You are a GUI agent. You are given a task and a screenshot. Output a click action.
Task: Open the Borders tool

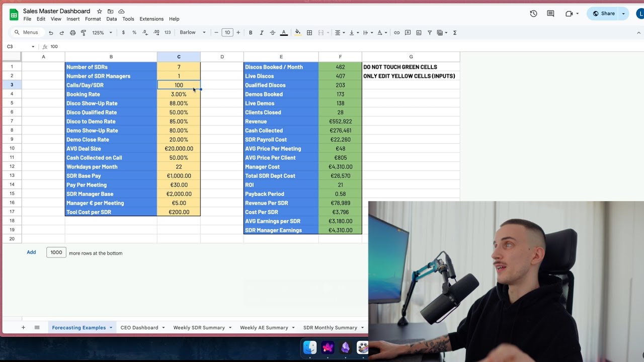pos(309,33)
